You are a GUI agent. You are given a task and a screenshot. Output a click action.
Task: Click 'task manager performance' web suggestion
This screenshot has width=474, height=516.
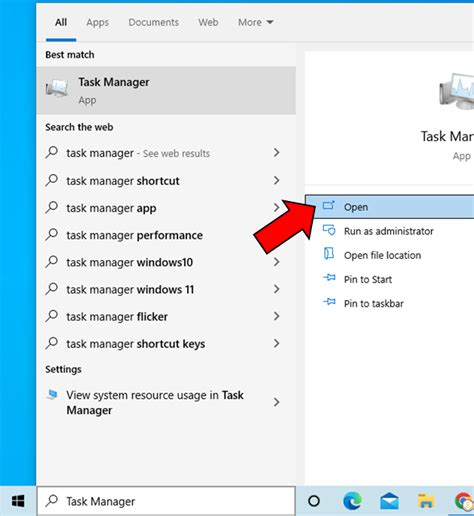pos(134,235)
